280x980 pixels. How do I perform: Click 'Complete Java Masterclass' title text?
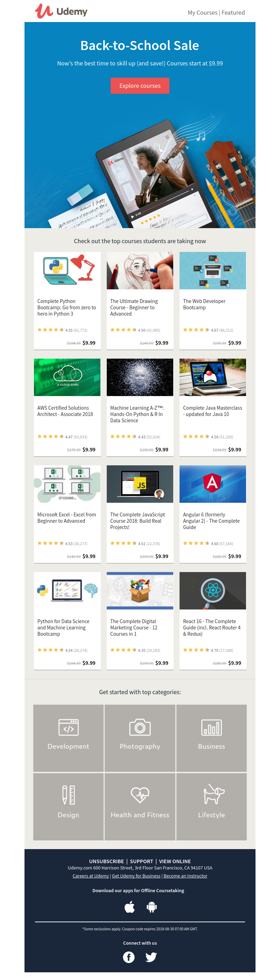point(212,411)
